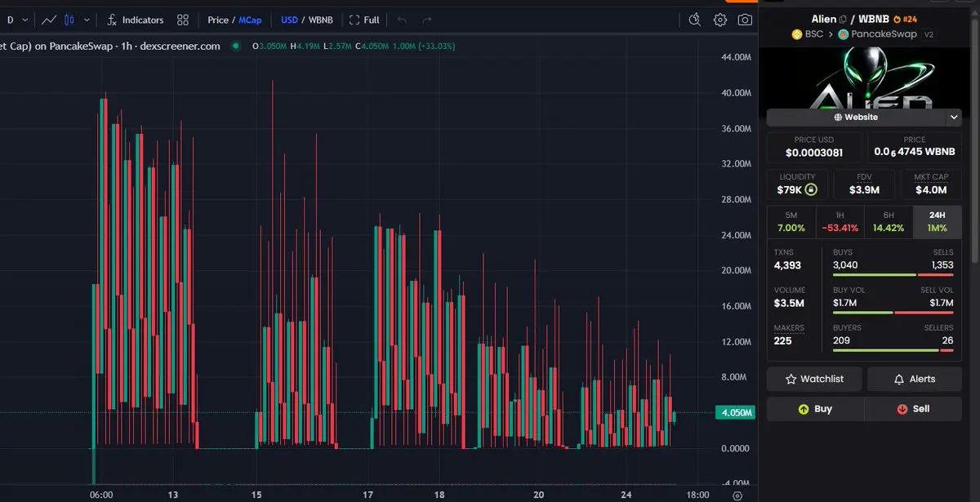Click the liquidity lock icon
Screen dimensions: 980x502
point(810,190)
